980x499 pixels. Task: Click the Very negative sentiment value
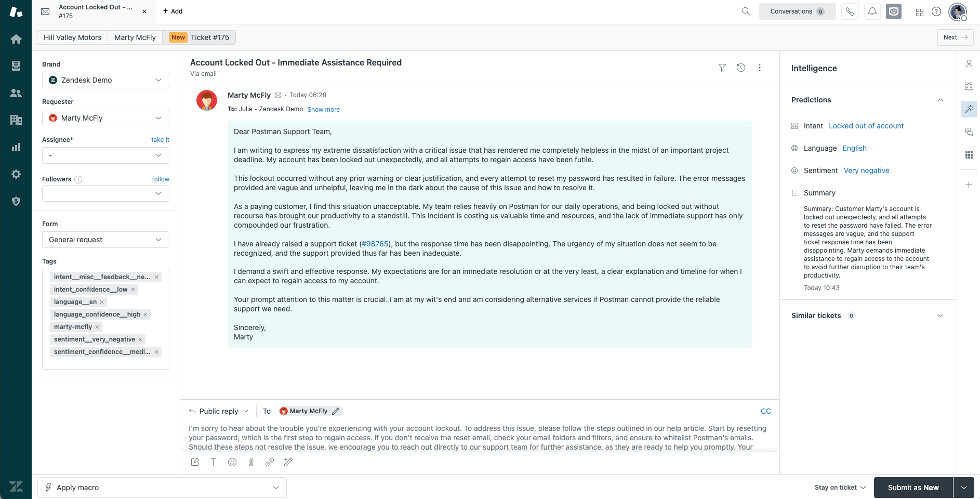(866, 170)
